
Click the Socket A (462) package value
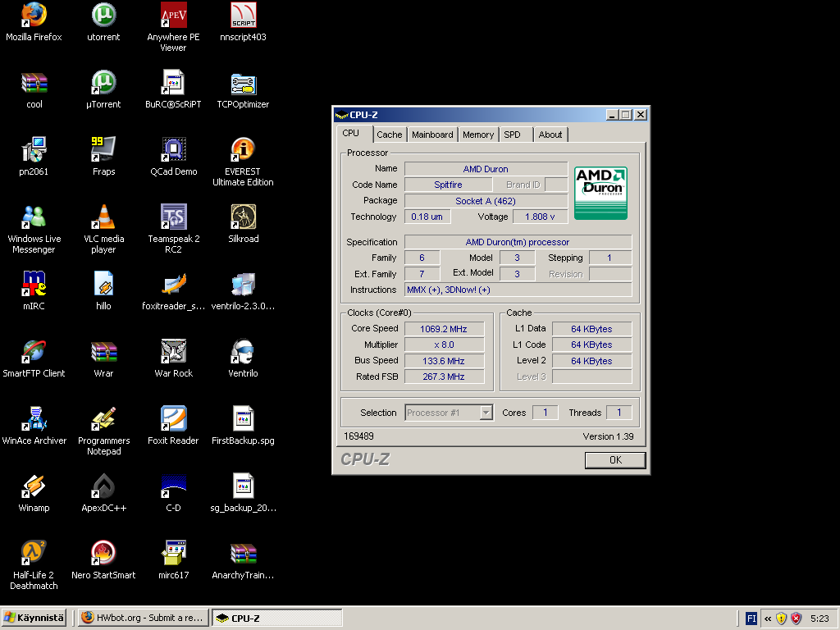pyautogui.click(x=486, y=201)
